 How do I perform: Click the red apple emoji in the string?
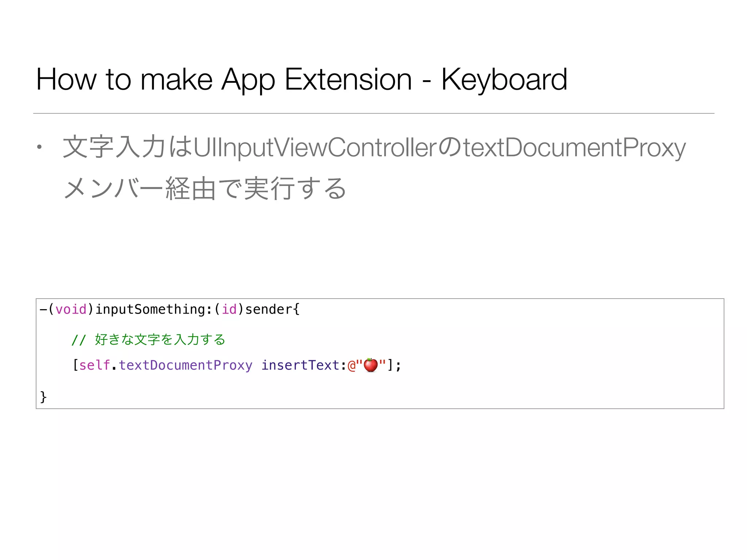[371, 365]
